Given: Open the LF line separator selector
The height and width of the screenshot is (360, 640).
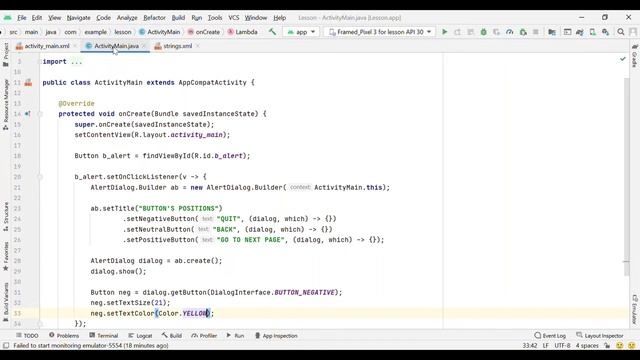Looking at the screenshot, I should [x=546, y=346].
